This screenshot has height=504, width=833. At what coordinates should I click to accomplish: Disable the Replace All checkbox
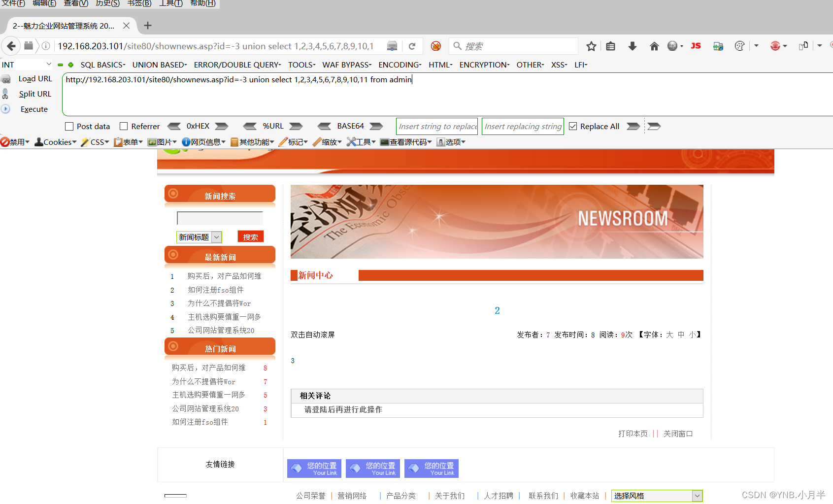click(x=573, y=126)
